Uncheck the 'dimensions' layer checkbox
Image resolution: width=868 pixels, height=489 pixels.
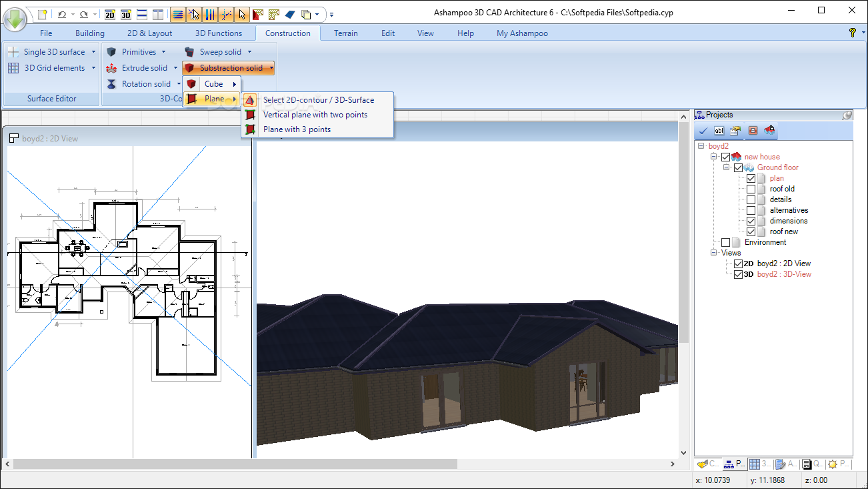coord(751,221)
